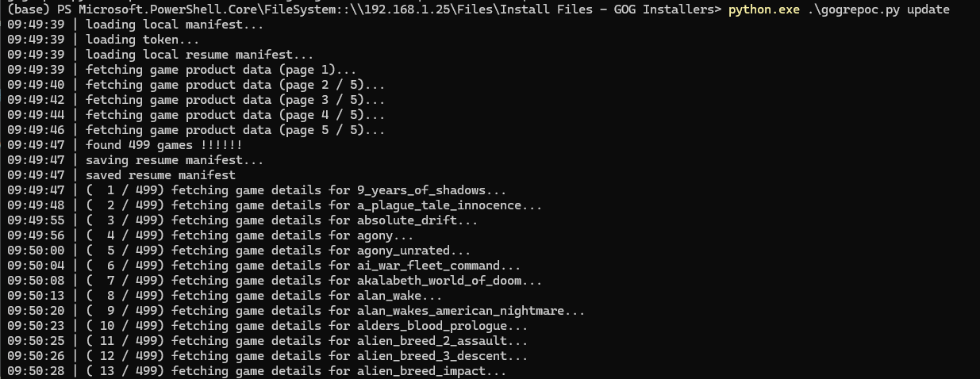
Task: Click the 9_years_of_shadows game entry
Action: pos(424,190)
